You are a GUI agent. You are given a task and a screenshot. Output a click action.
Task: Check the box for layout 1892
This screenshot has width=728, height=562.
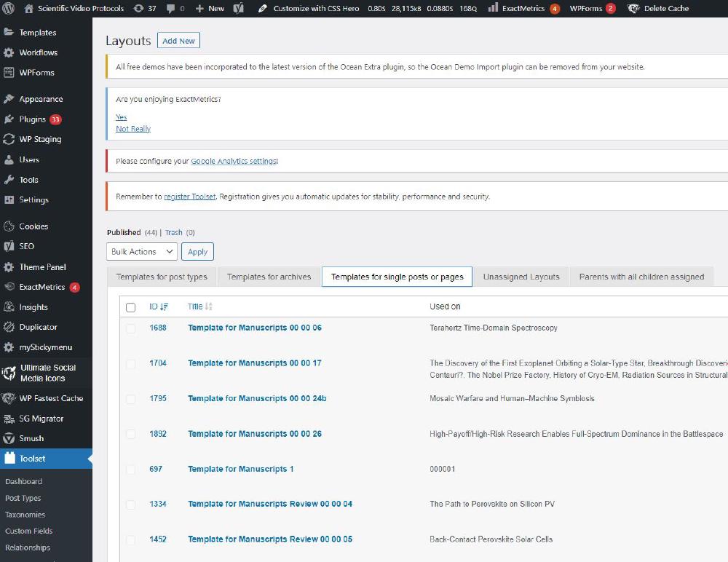click(131, 435)
